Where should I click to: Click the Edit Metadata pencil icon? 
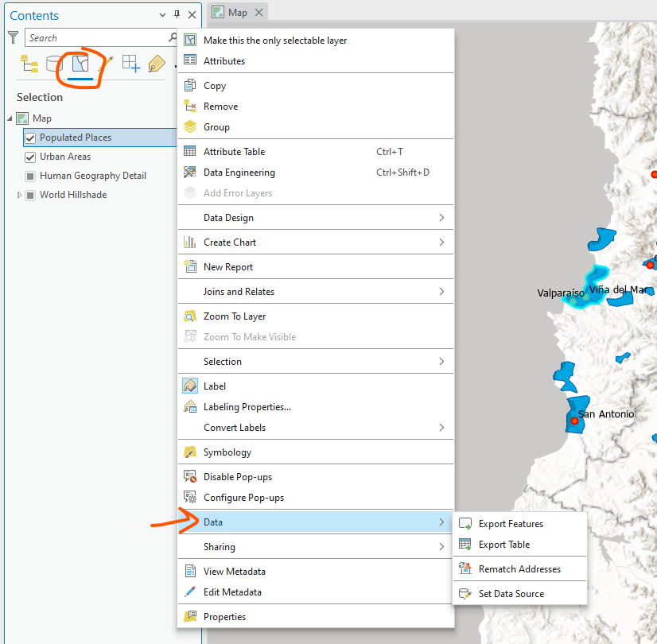(190, 592)
